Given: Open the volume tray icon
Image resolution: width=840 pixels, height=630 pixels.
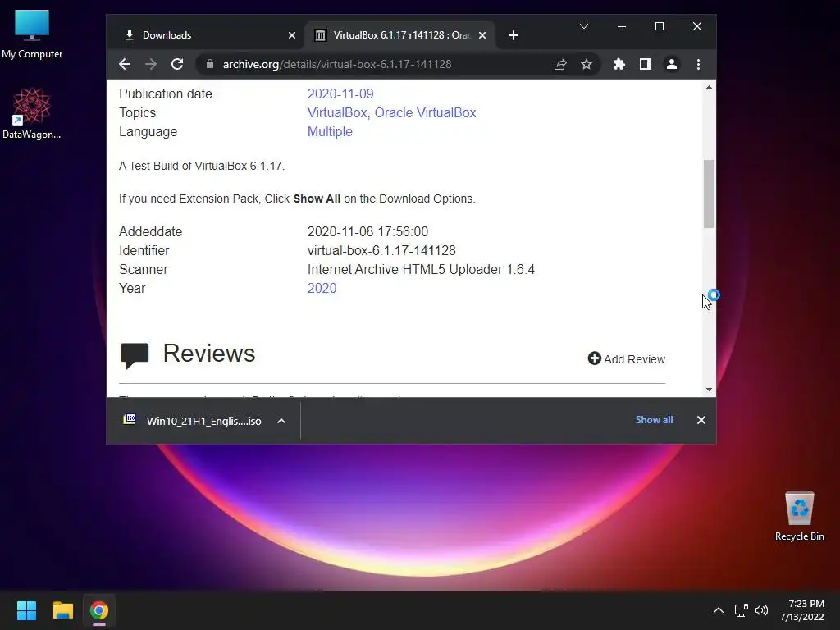Looking at the screenshot, I should click(x=760, y=610).
